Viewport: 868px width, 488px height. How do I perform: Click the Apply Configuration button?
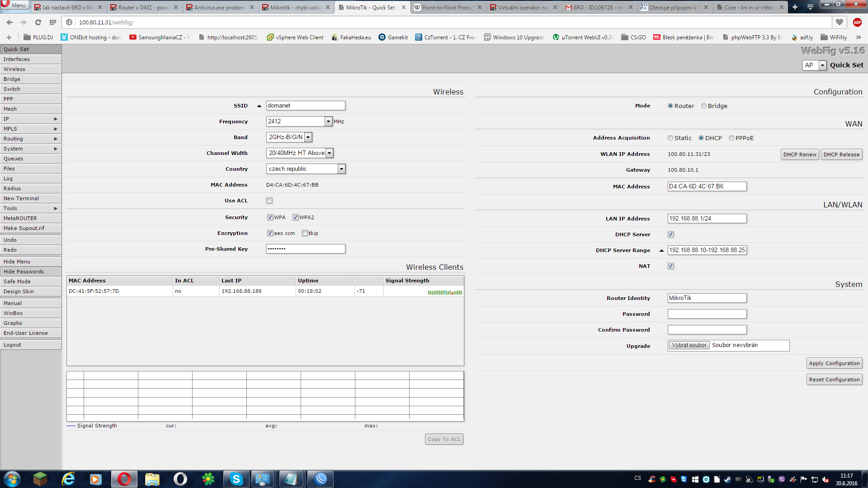click(834, 363)
